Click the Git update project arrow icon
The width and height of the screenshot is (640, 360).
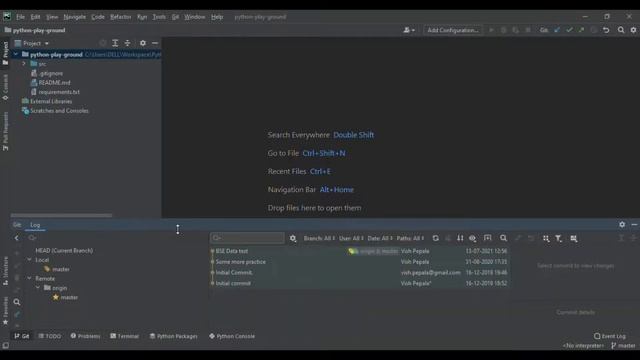[x=557, y=30]
